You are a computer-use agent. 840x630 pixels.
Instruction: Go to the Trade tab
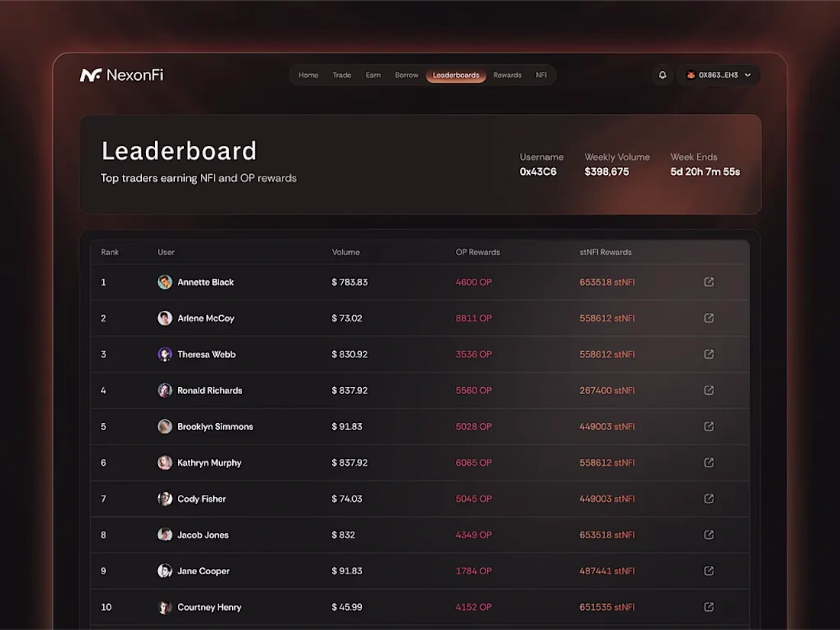(x=342, y=75)
